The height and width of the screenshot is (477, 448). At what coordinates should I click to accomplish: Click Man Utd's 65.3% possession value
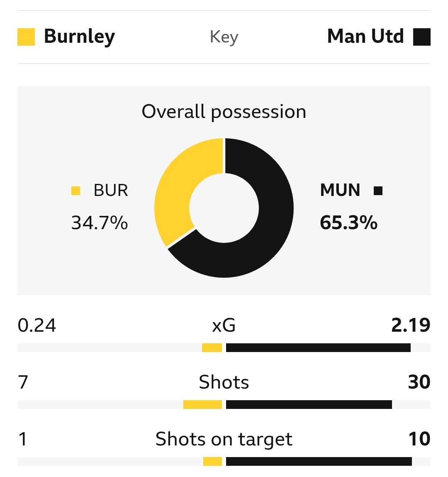click(x=348, y=223)
